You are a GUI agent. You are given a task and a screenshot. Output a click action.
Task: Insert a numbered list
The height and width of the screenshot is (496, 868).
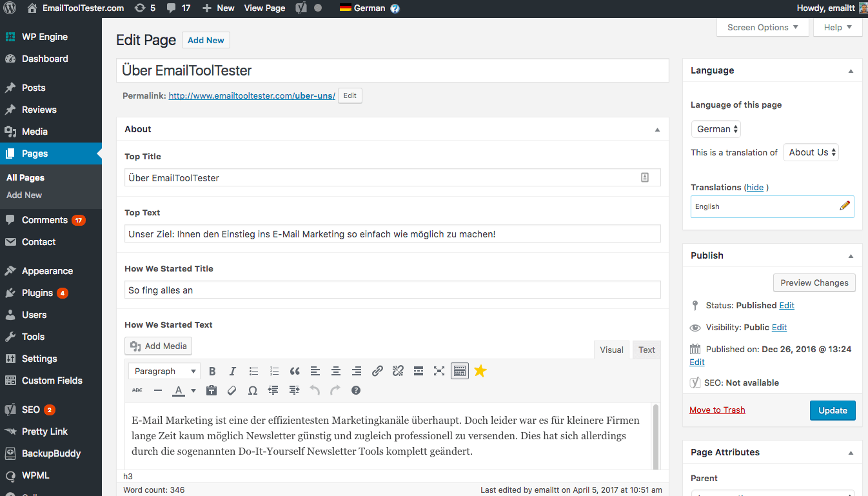(x=274, y=371)
